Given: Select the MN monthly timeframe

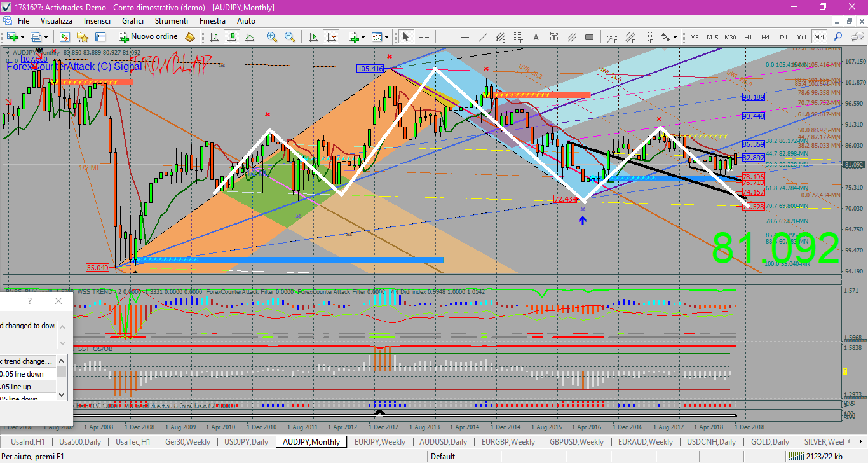Looking at the screenshot, I should (x=819, y=37).
